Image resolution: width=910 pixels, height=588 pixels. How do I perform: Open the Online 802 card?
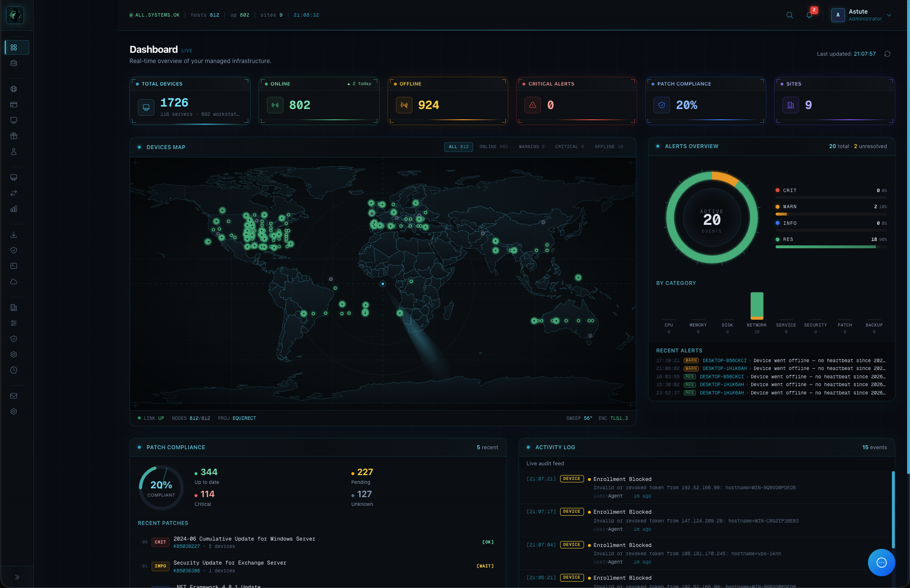[319, 101]
